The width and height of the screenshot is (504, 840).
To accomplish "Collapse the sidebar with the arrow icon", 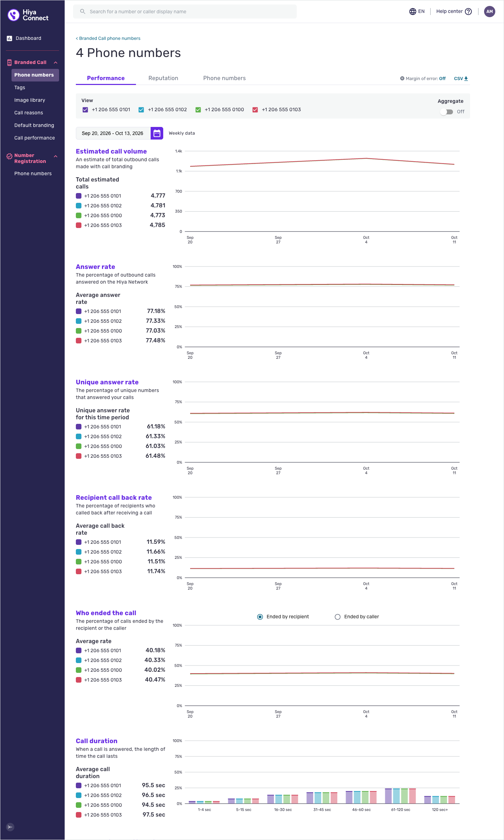I will coord(10,827).
